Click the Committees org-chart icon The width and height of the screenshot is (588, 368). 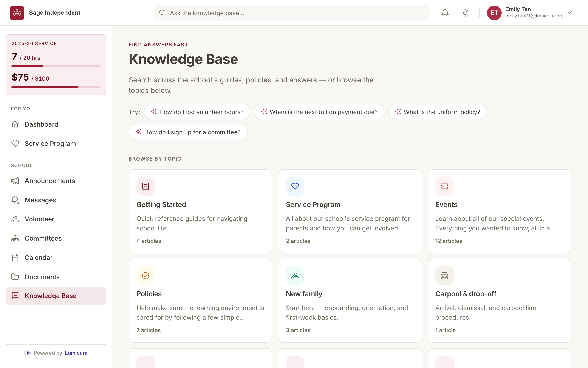click(15, 238)
